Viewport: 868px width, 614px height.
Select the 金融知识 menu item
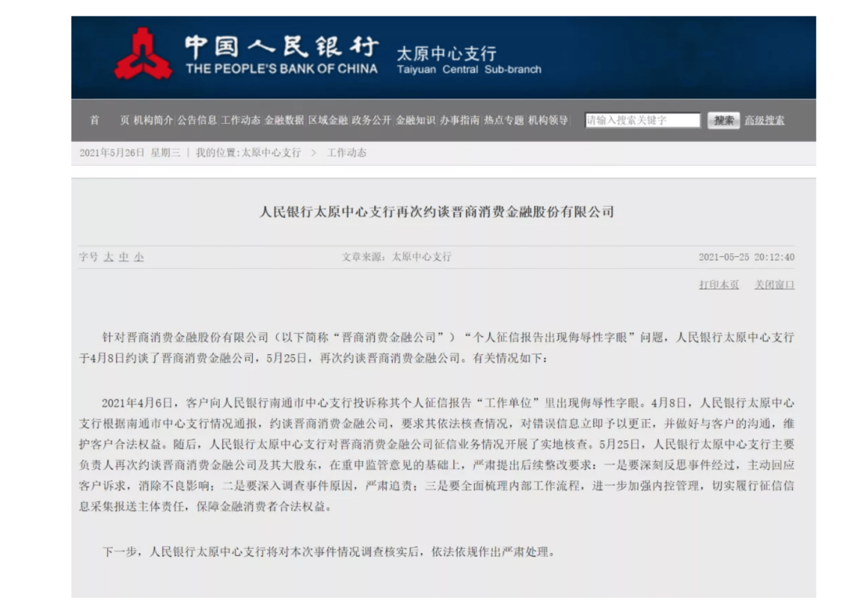416,121
